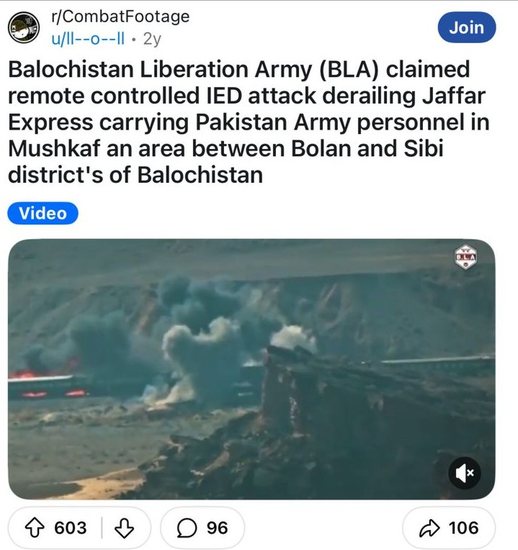Play the Jaffar Express attack video
Screen dimensions: 518x550
(251, 369)
